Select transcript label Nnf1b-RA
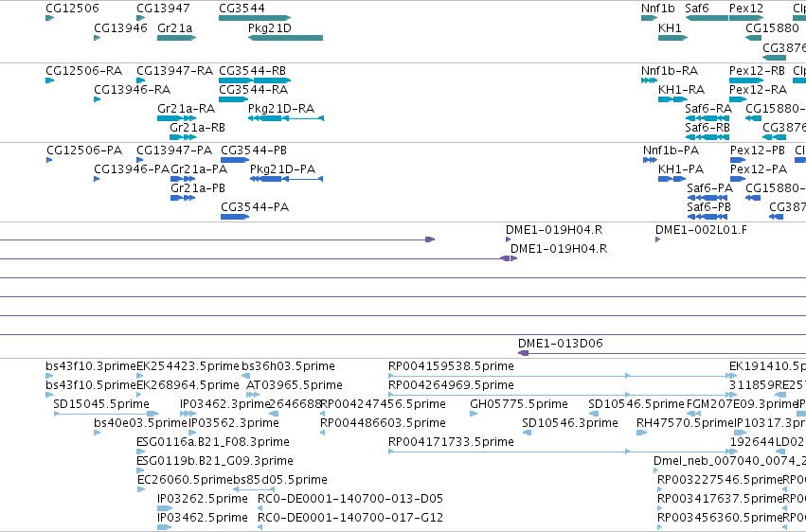The width and height of the screenshot is (806, 532). tap(670, 70)
